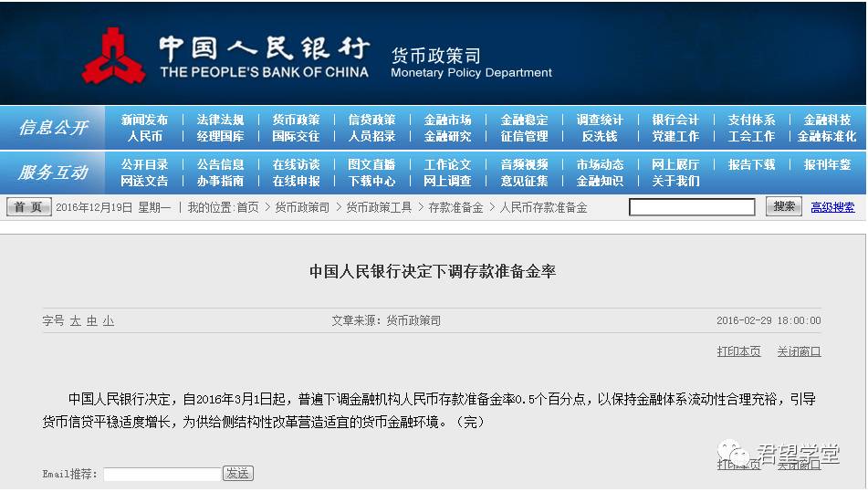The width and height of the screenshot is (868, 492).
Task: Focus the Email推荐 input field
Action: [162, 475]
